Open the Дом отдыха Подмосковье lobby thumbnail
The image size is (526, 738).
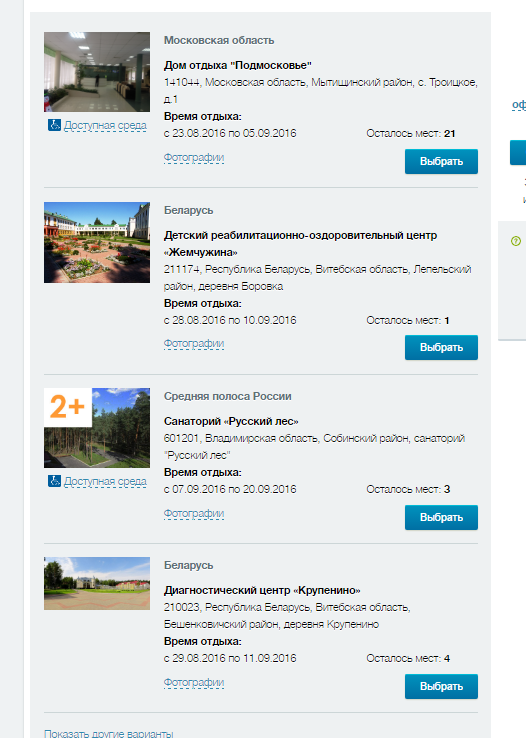97,72
